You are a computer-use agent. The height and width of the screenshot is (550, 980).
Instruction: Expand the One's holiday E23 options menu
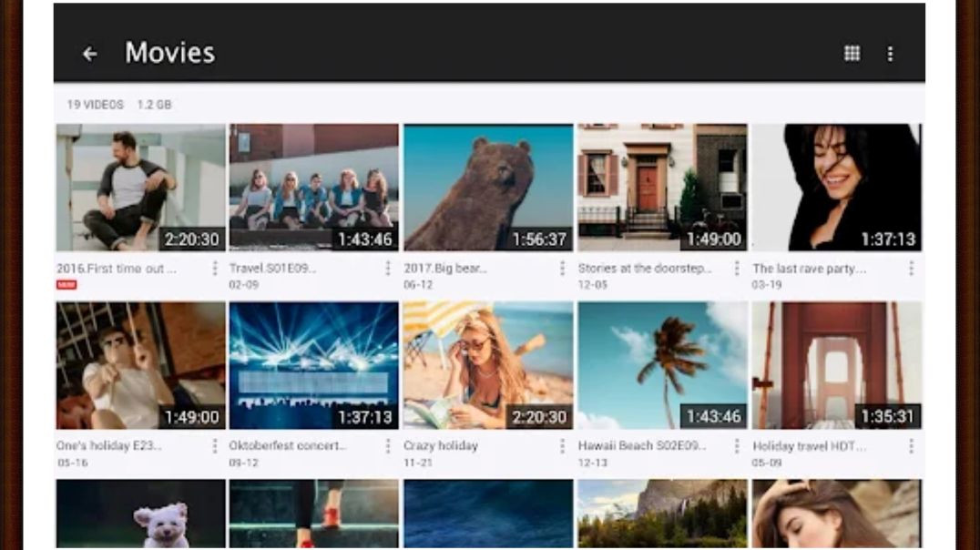tap(215, 446)
